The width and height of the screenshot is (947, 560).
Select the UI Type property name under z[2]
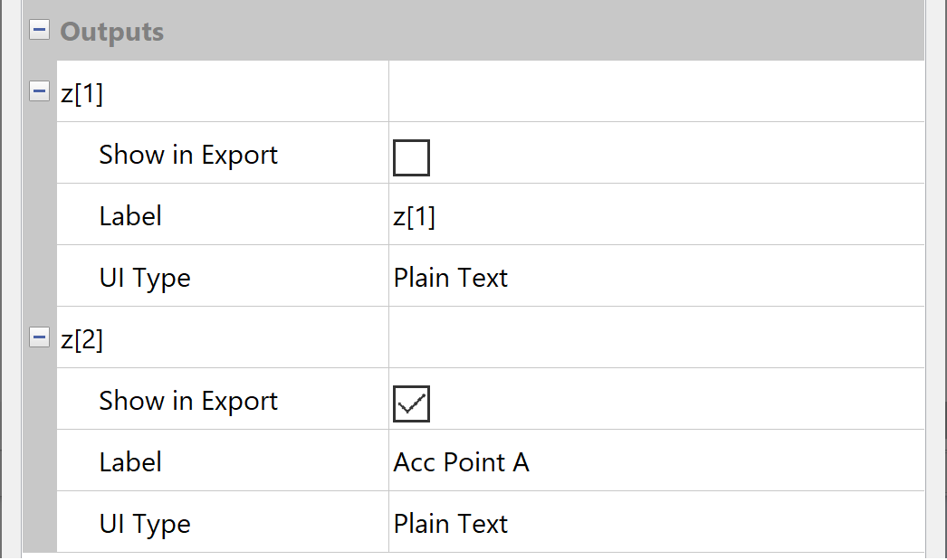coord(145,524)
